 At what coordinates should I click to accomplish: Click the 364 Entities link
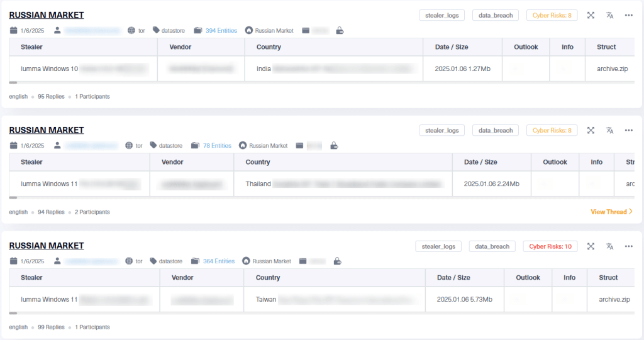pos(218,261)
